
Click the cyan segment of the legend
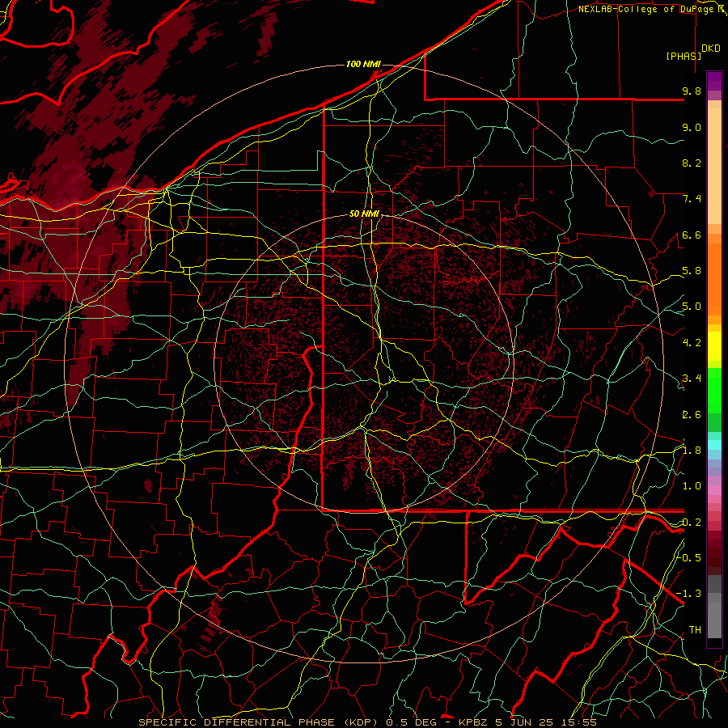(714, 445)
